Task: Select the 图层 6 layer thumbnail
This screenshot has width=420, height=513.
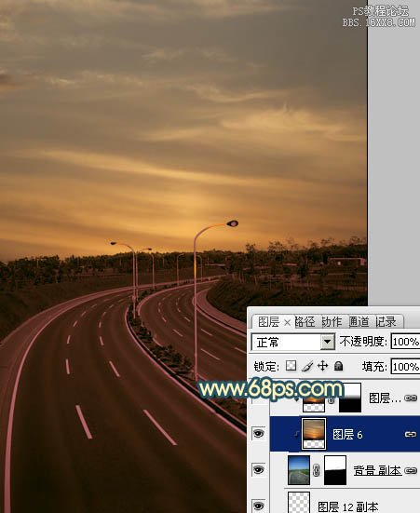Action: tap(314, 434)
